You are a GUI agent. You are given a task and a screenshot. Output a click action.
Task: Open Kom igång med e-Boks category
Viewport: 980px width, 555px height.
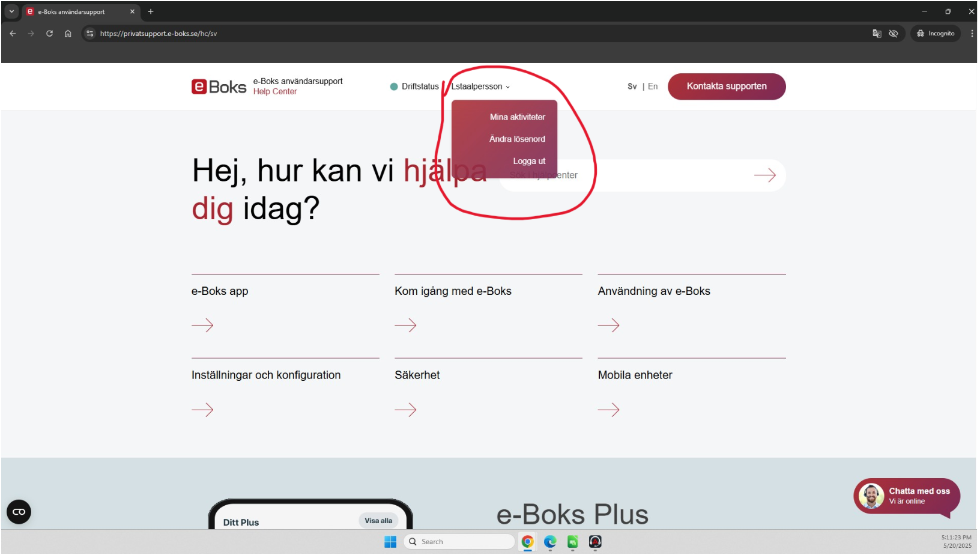(453, 291)
